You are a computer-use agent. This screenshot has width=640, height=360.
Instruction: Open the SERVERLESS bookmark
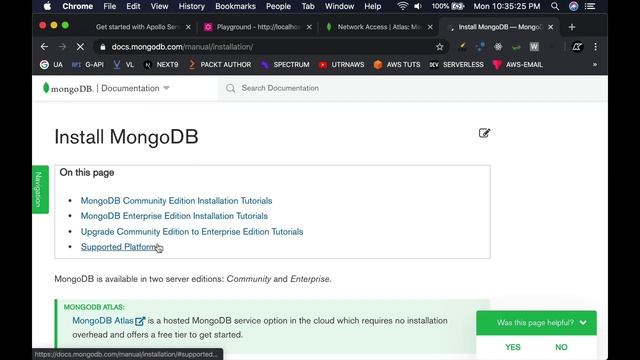456,64
